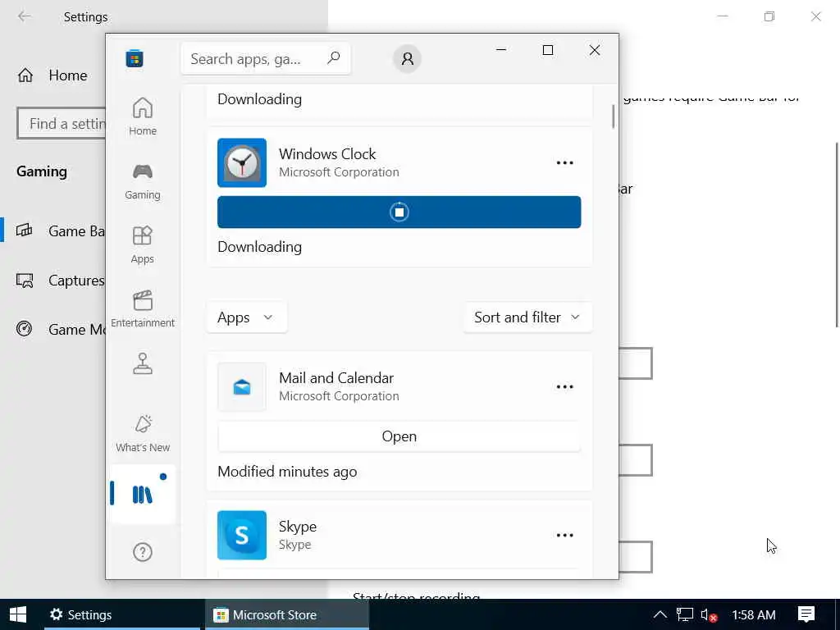Viewport: 840px width, 630px height.
Task: Click Skype app title text
Action: [298, 527]
